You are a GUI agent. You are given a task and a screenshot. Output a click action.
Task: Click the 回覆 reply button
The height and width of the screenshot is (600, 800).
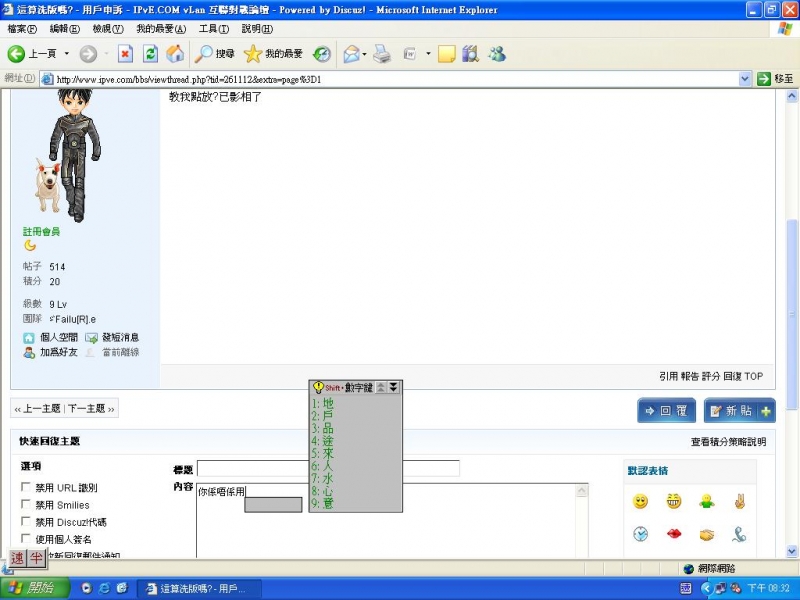point(666,411)
